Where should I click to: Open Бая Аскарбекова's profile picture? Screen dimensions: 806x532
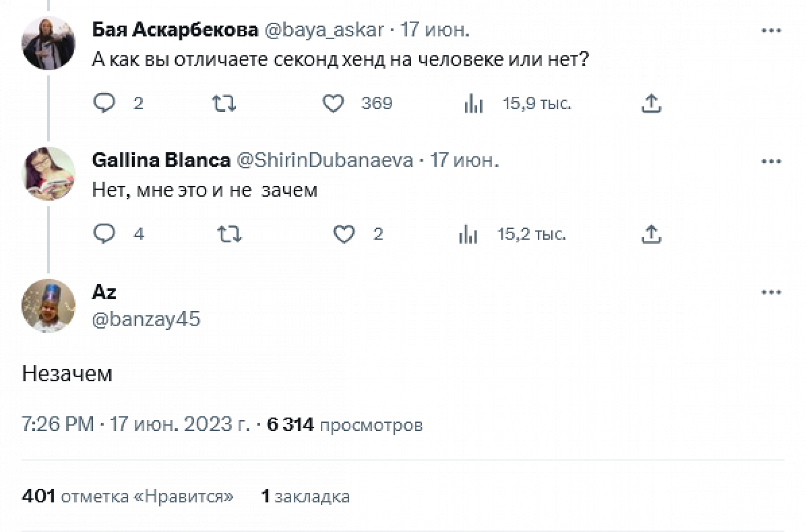48,43
